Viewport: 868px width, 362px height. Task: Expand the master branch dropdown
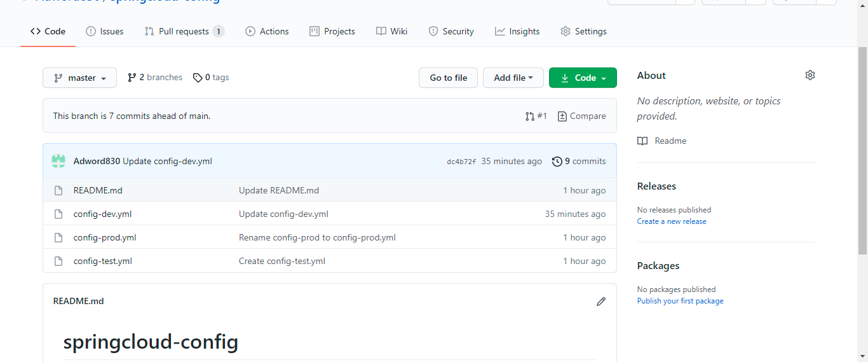79,78
